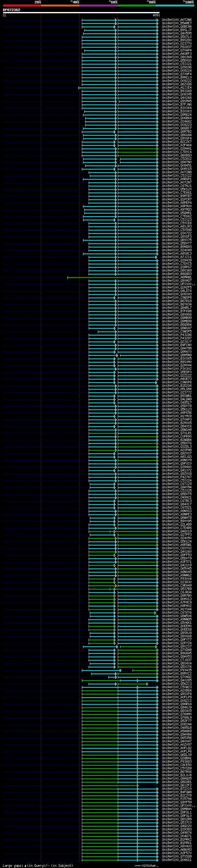Select hit label UniRef100_B7FJN6
This screenshot has height=868, width=197.
(x=177, y=104)
